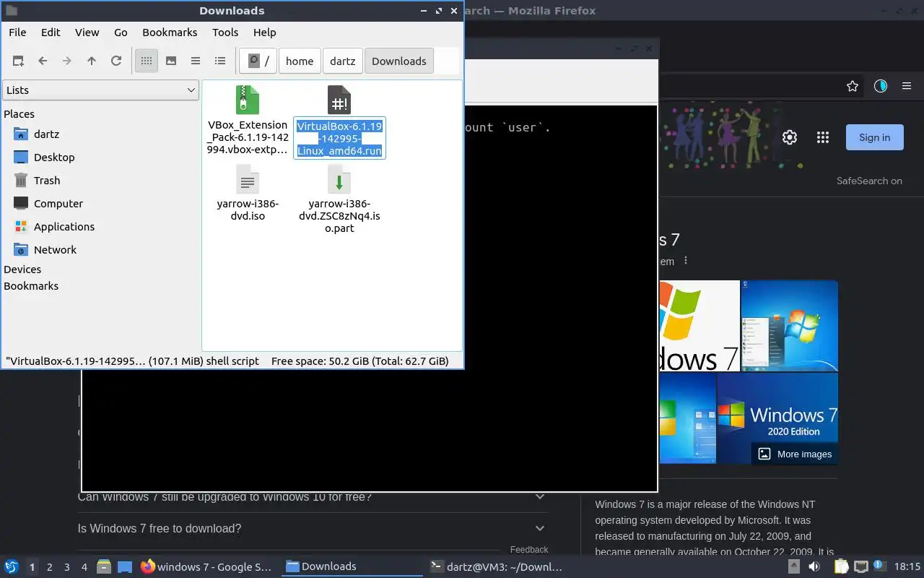Switch to workspace 3
Viewport: 924px width, 578px height.
point(67,567)
